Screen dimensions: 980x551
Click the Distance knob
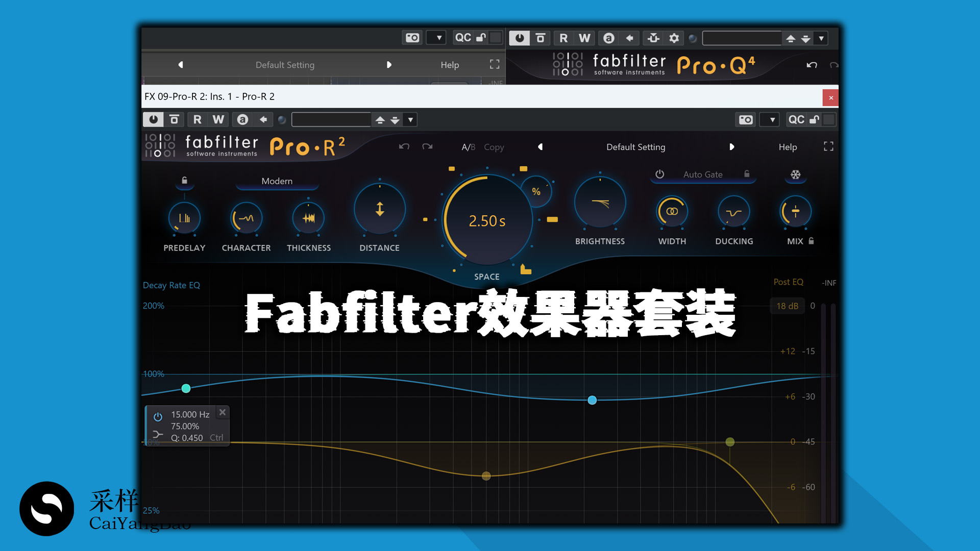pyautogui.click(x=380, y=209)
